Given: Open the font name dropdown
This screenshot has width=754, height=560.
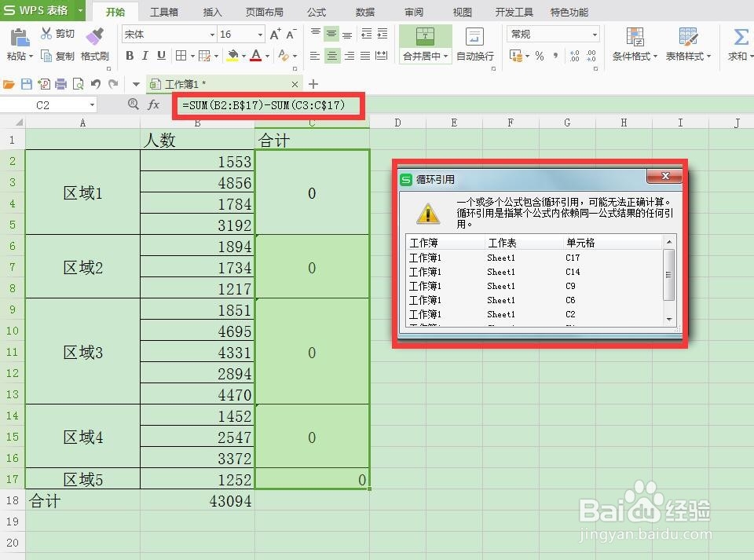Looking at the screenshot, I should tap(210, 34).
